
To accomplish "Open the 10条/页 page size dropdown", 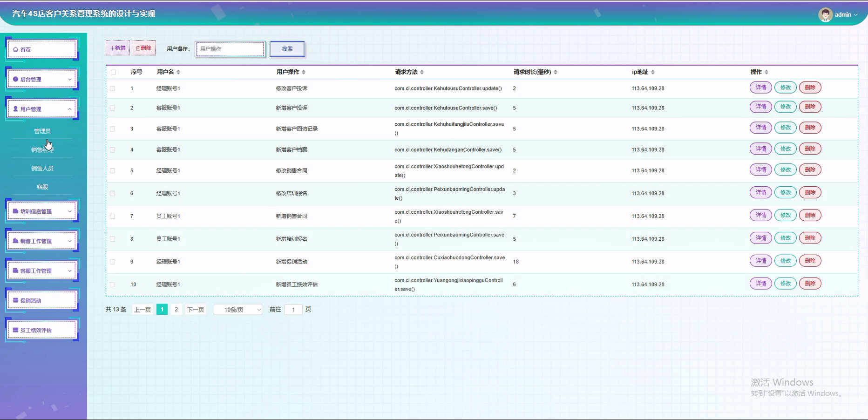I will [x=238, y=310].
